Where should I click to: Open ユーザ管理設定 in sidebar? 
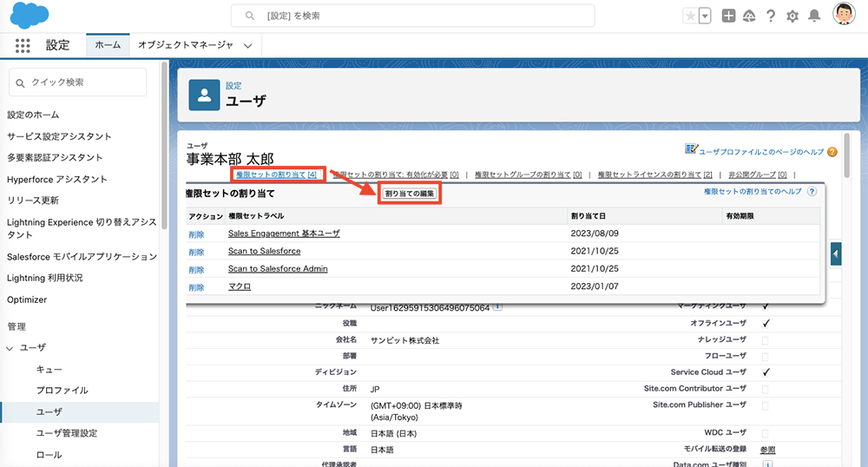(67, 432)
